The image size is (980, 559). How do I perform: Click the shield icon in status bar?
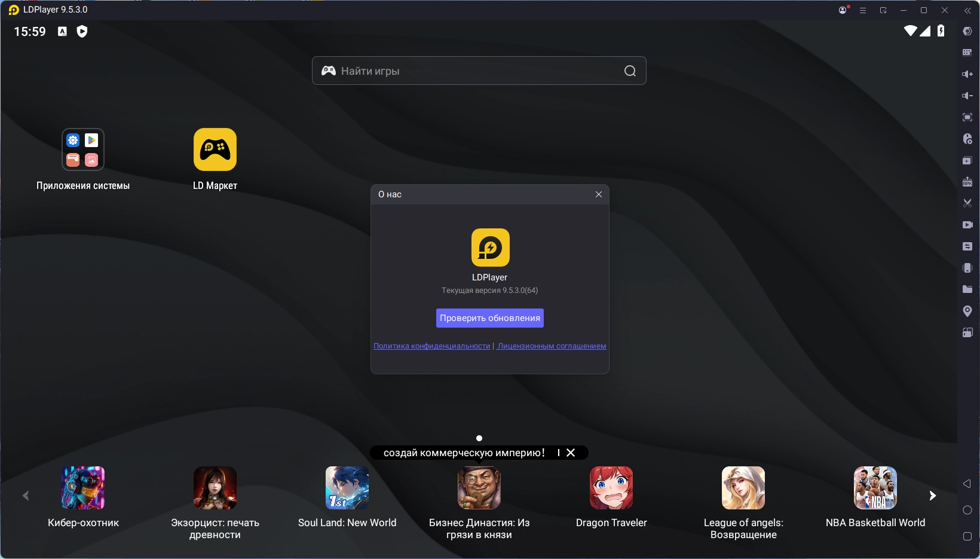pyautogui.click(x=82, y=32)
